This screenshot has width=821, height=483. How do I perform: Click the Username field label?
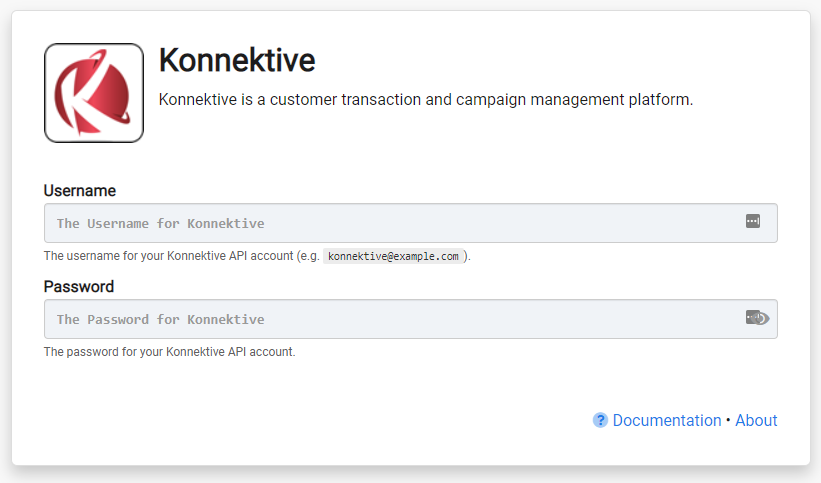80,191
